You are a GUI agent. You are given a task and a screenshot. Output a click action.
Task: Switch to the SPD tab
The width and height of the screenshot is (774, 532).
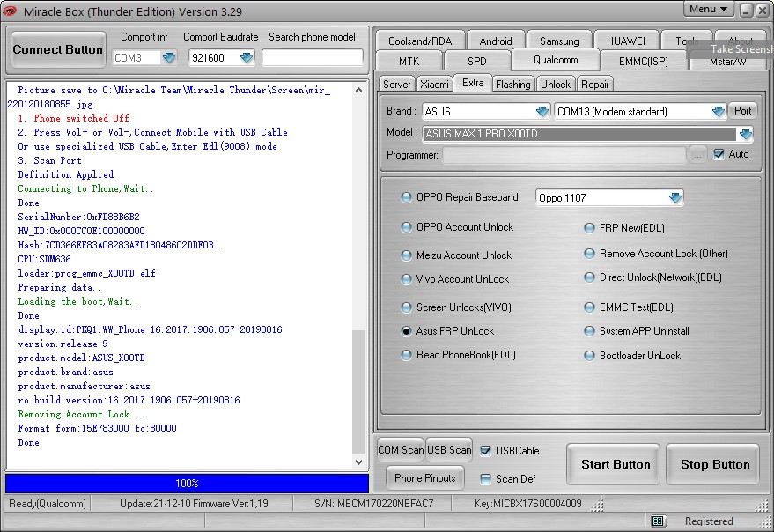pyautogui.click(x=477, y=61)
